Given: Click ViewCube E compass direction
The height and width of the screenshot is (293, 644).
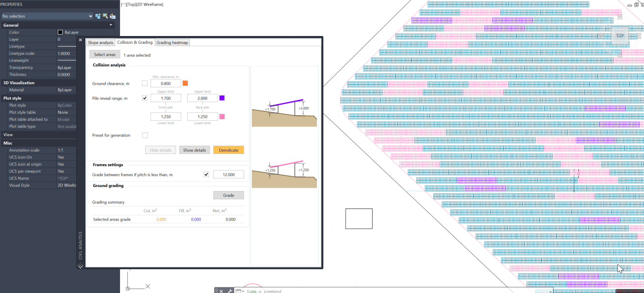Looking at the screenshot, I should [x=639, y=36].
